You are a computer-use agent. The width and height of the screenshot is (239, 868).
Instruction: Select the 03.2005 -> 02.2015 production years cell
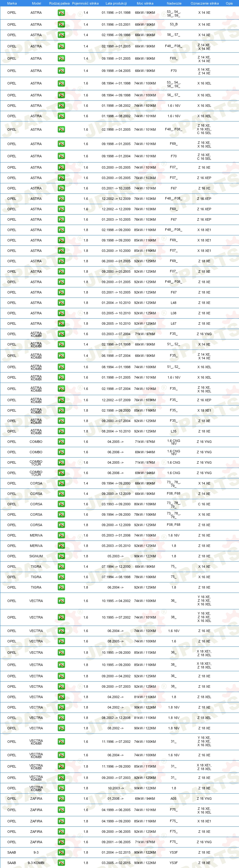coord(116,862)
